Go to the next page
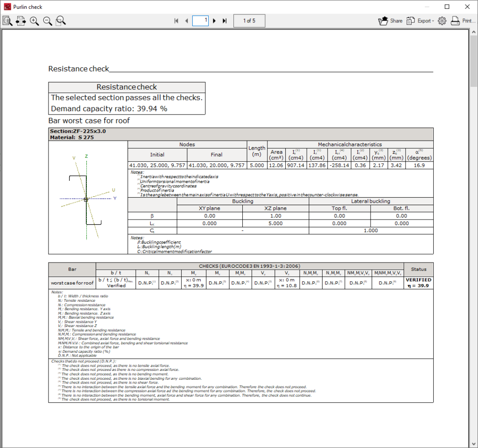This screenshot has width=478, height=448. [214, 21]
